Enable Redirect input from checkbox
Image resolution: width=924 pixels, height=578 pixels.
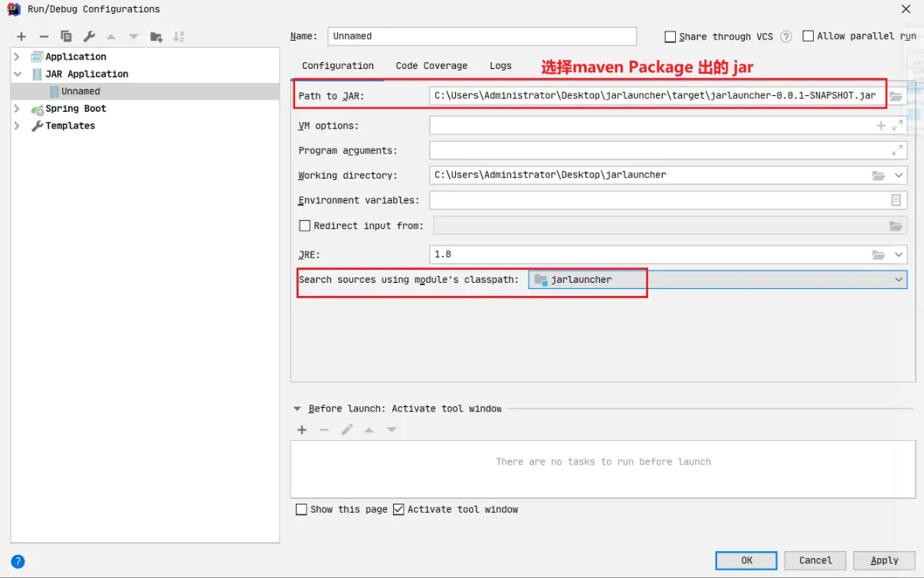(x=304, y=225)
